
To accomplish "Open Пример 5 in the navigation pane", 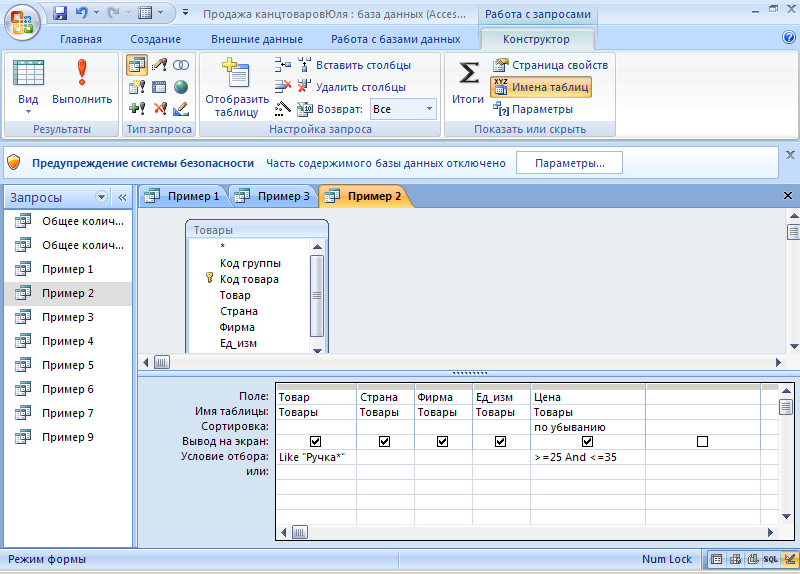I will [67, 365].
